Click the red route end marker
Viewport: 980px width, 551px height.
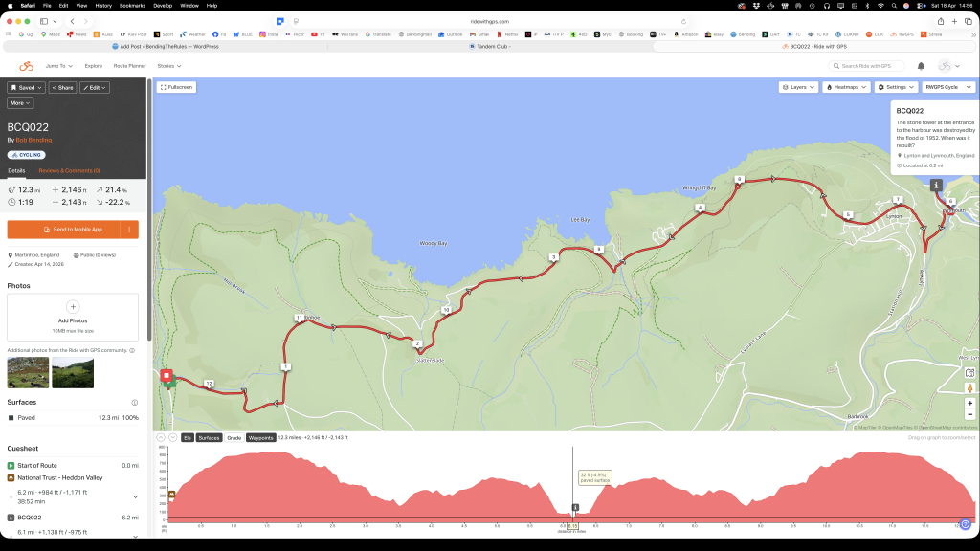click(x=167, y=375)
